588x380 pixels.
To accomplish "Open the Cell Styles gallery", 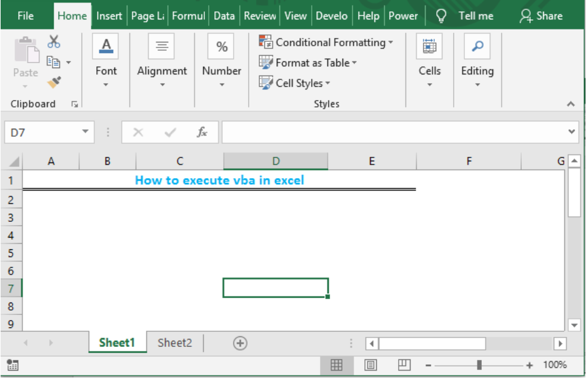I will click(x=295, y=83).
